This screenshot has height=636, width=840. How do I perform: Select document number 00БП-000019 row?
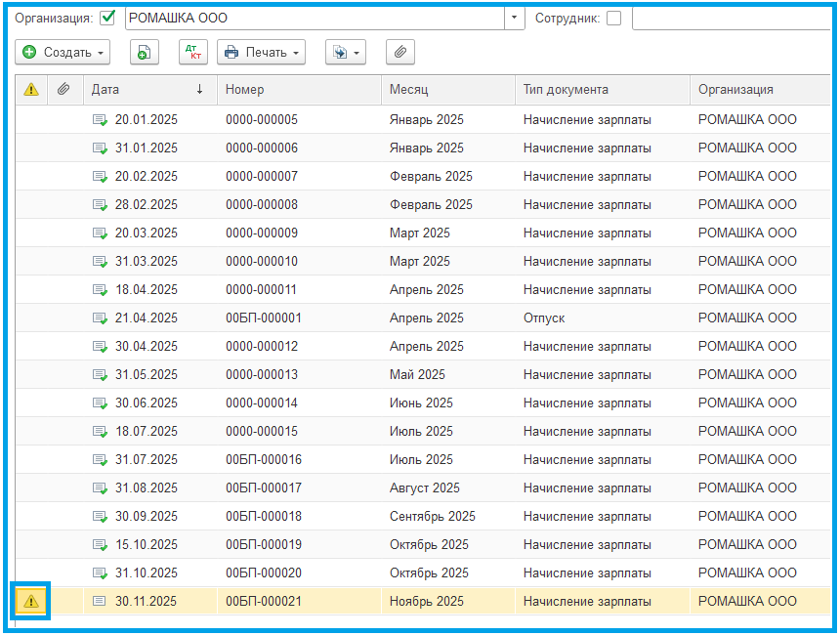click(264, 544)
